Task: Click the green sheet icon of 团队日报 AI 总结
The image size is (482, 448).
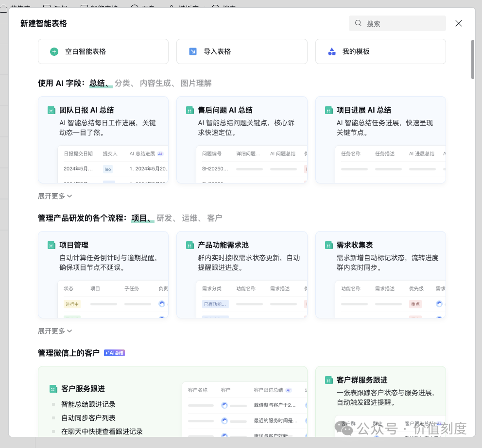Action: 52,110
